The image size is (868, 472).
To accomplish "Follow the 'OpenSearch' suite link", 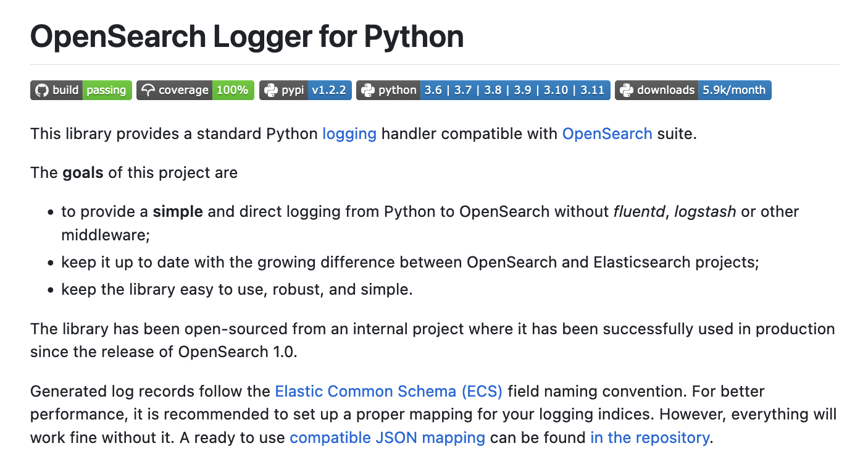I will (x=607, y=134).
